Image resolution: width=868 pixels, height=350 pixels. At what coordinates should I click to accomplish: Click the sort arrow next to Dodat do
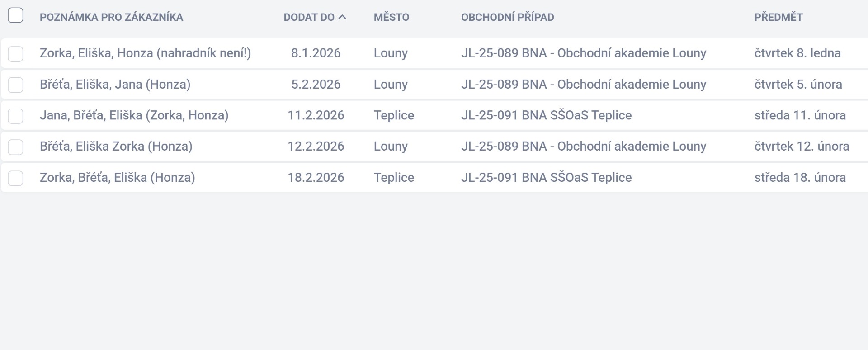point(342,17)
